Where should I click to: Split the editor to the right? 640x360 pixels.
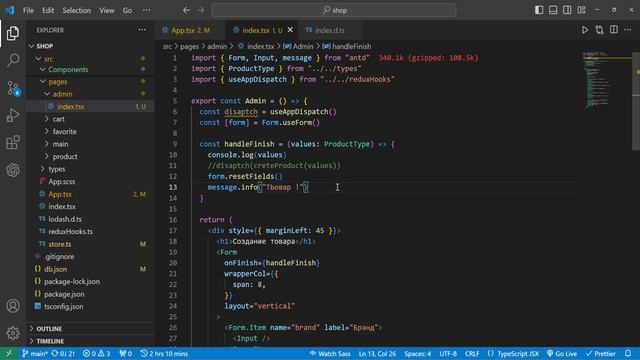tap(613, 30)
